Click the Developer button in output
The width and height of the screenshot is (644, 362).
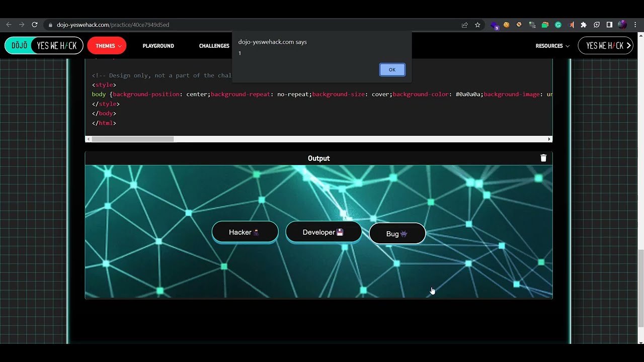click(x=324, y=232)
